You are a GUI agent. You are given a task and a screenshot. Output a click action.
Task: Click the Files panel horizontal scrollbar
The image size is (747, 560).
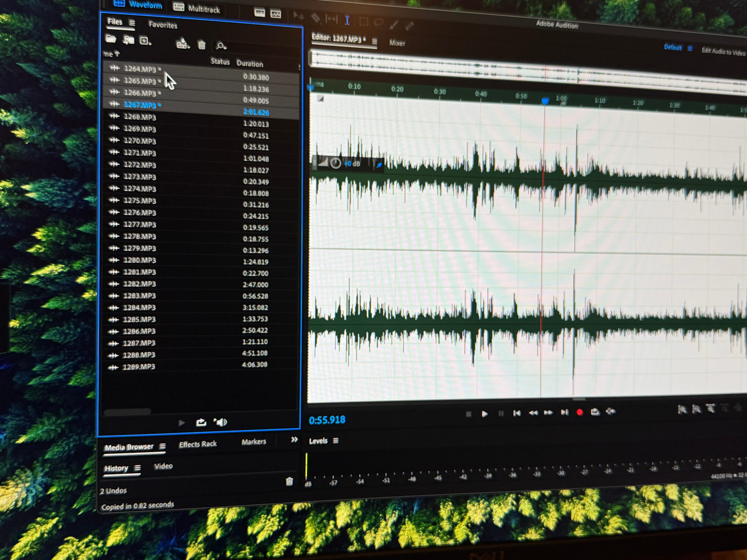127,412
